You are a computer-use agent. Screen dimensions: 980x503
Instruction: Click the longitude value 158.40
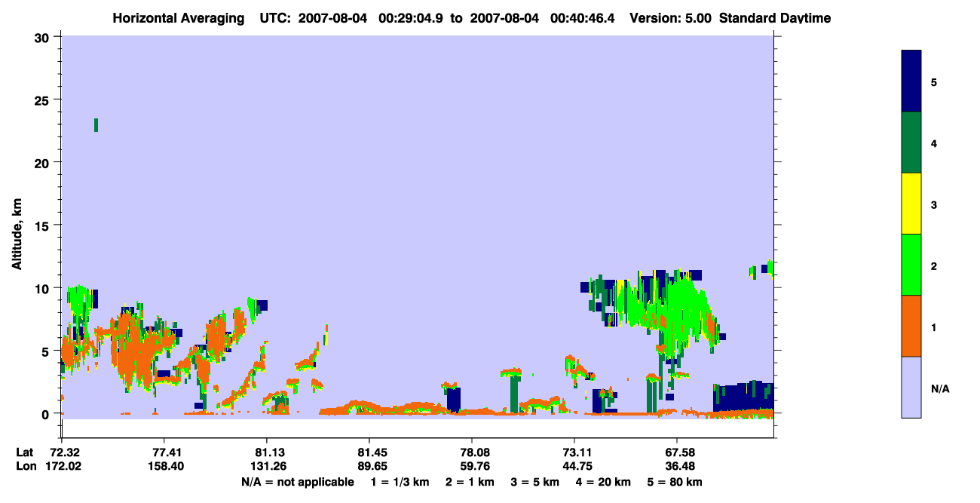point(164,466)
